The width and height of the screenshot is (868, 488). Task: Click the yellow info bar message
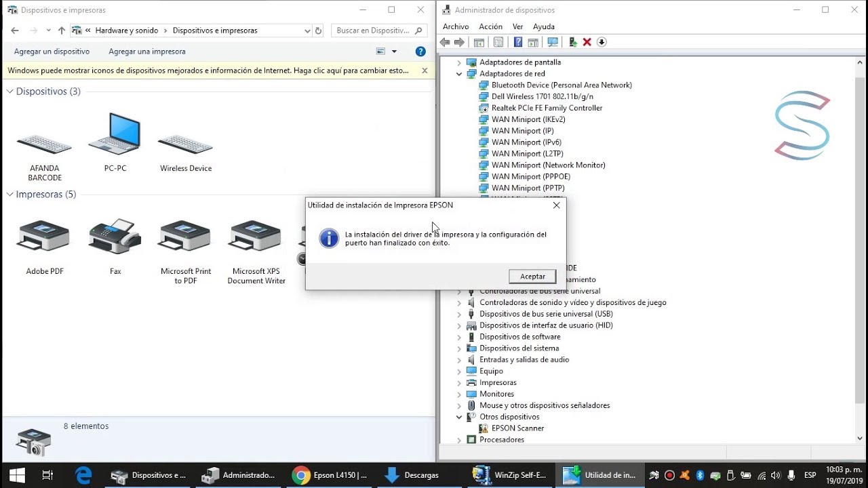click(208, 70)
